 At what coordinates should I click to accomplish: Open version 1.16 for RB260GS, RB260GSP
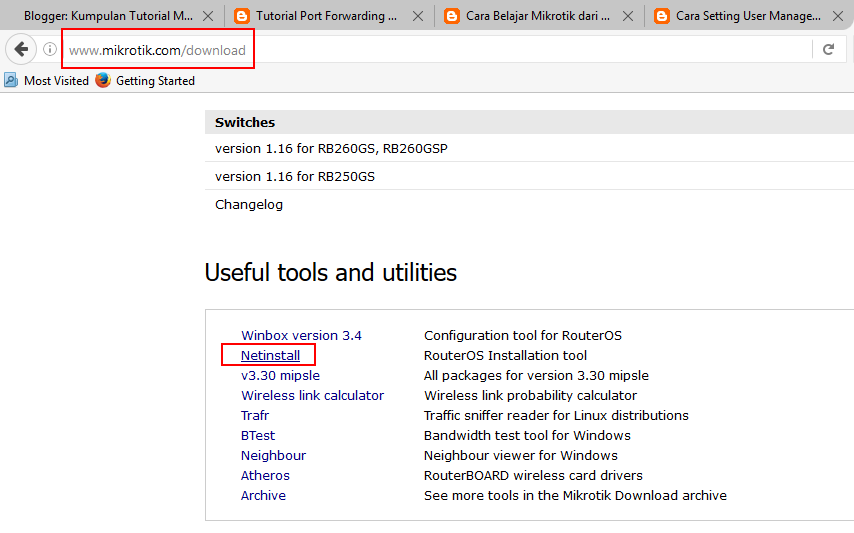pos(331,149)
